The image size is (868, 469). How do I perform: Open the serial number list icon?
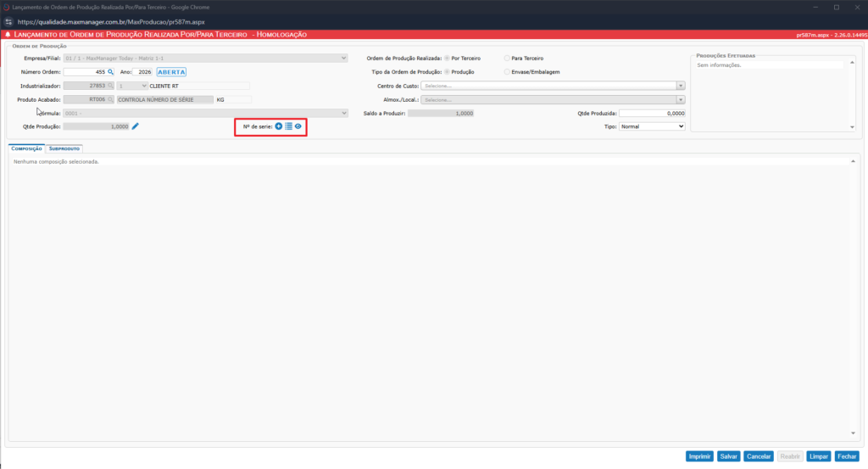[288, 126]
